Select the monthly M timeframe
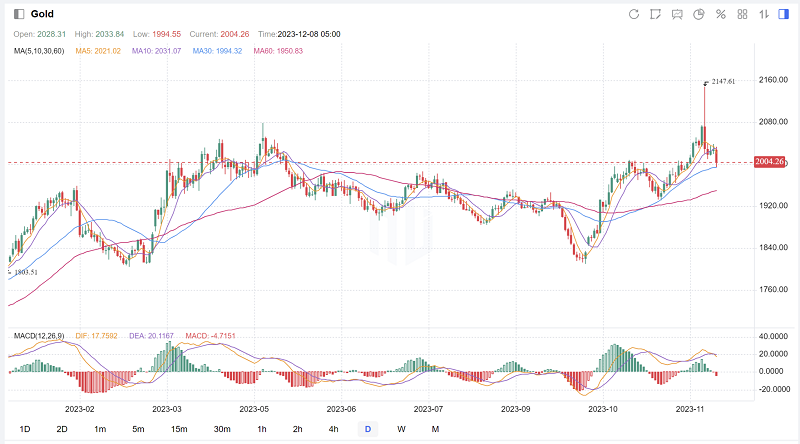This screenshot has height=444, width=800. (435, 429)
